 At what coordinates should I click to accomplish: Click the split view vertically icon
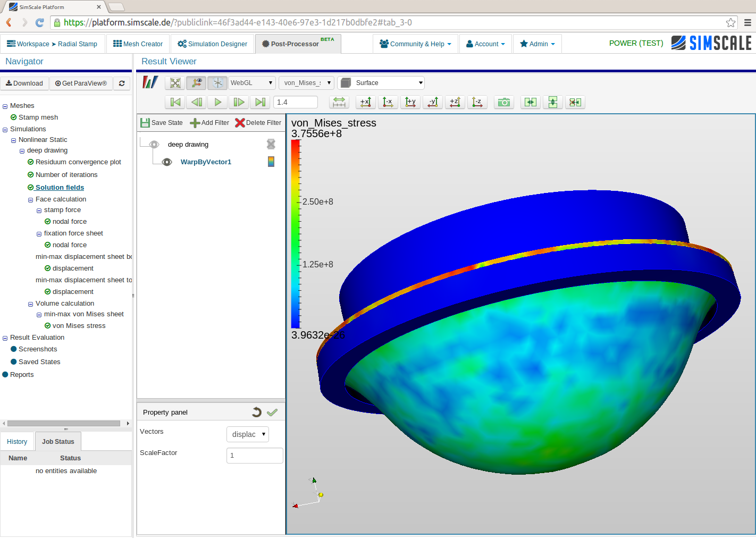553,102
